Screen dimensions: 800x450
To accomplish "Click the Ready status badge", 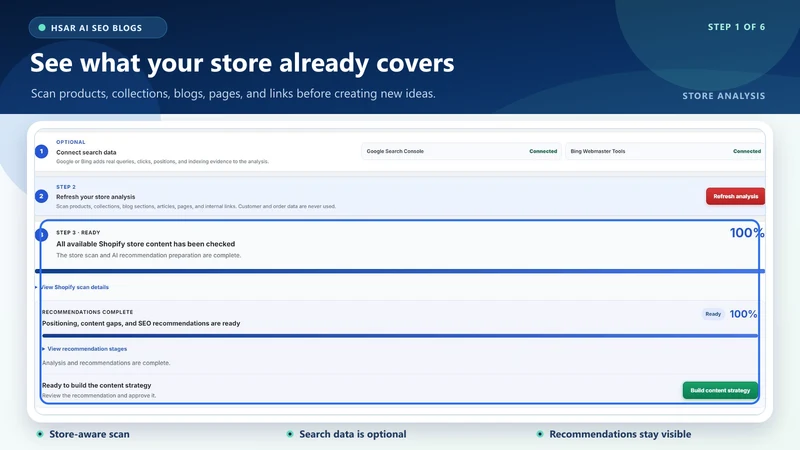I will coord(713,314).
